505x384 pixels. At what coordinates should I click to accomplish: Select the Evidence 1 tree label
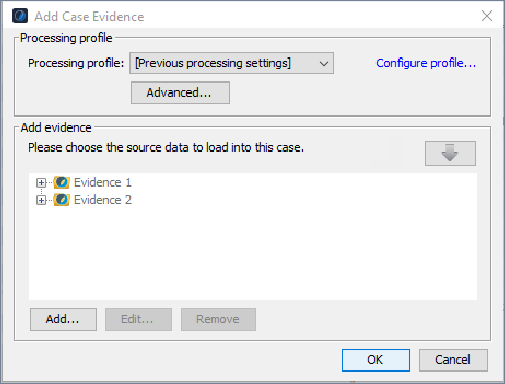coord(103,183)
